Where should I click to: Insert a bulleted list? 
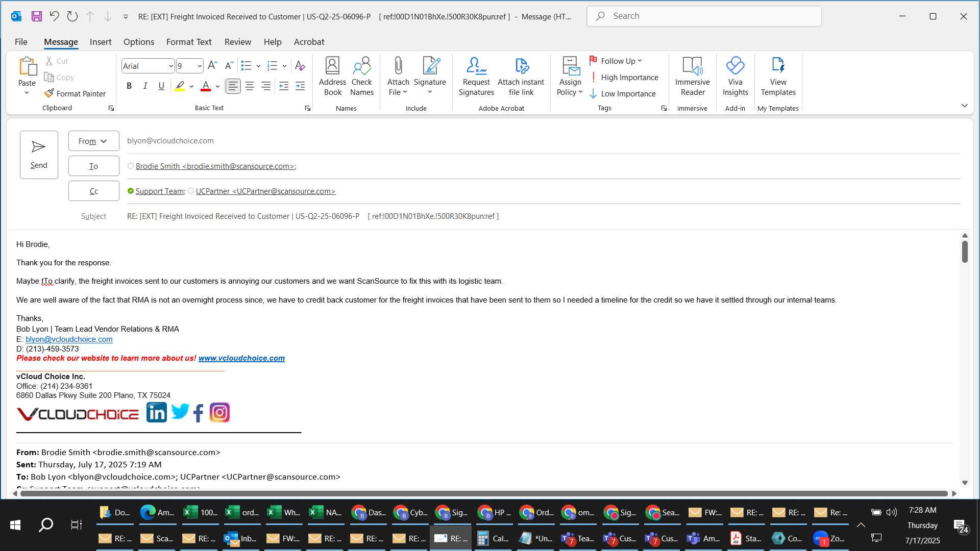click(x=246, y=66)
